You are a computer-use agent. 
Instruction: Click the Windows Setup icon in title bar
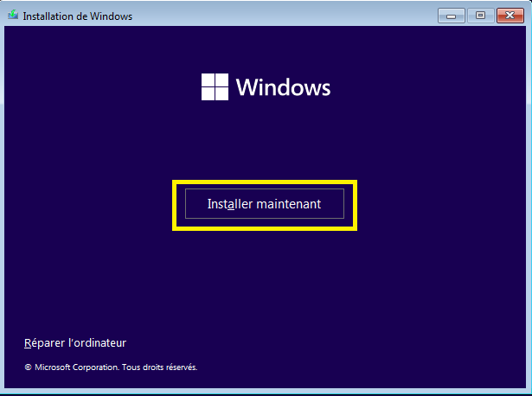[12, 15]
